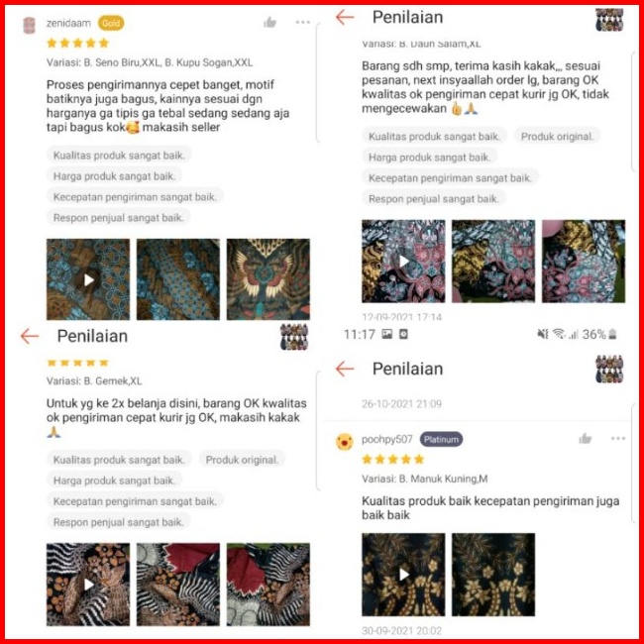Viewport: 644px width, 644px height.
Task: Open second photo in B. Manuk Kuning review
Action: [493, 575]
